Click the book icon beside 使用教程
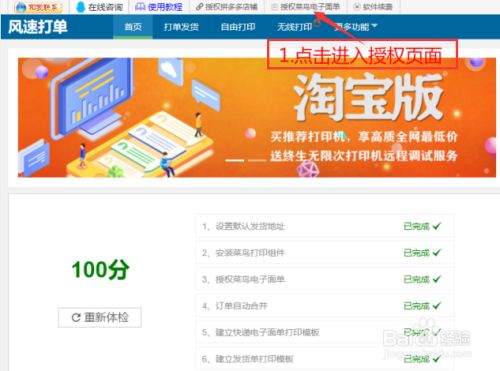Image resolution: width=500 pixels, height=371 pixels. [140, 7]
